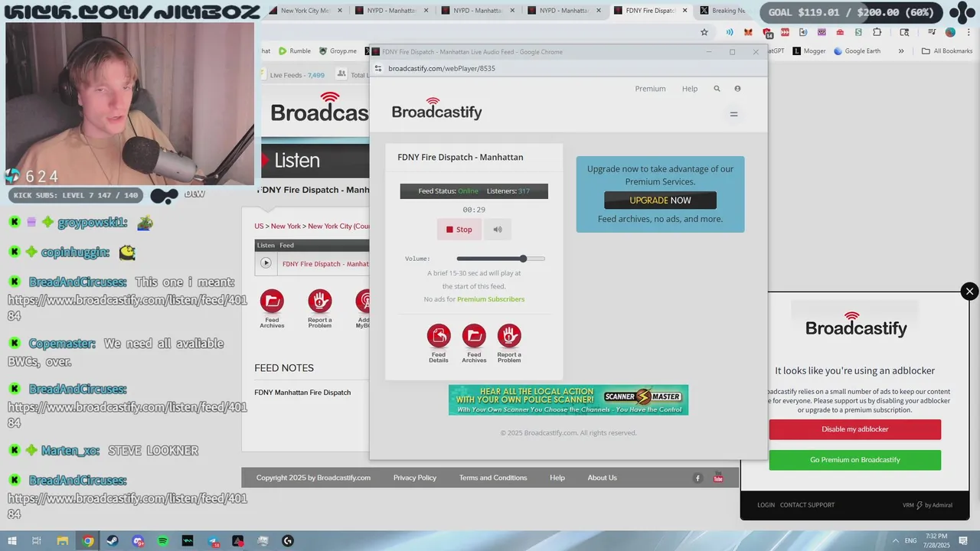Open Discord from the taskbar
The height and width of the screenshot is (551, 980).
(x=138, y=541)
